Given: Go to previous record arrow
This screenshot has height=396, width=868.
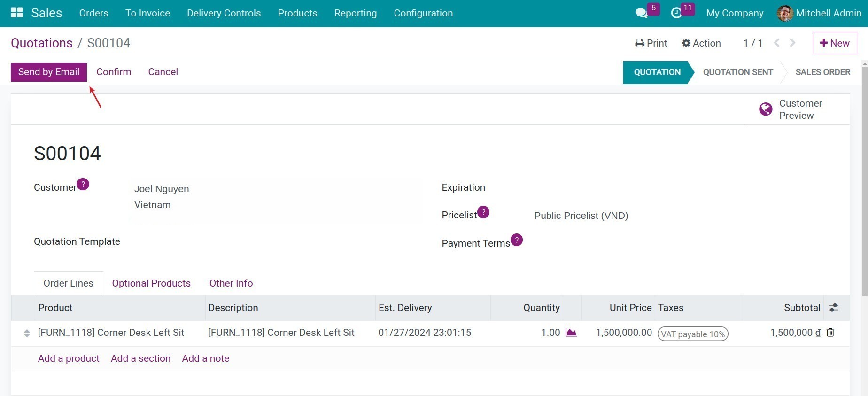Looking at the screenshot, I should 777,43.
